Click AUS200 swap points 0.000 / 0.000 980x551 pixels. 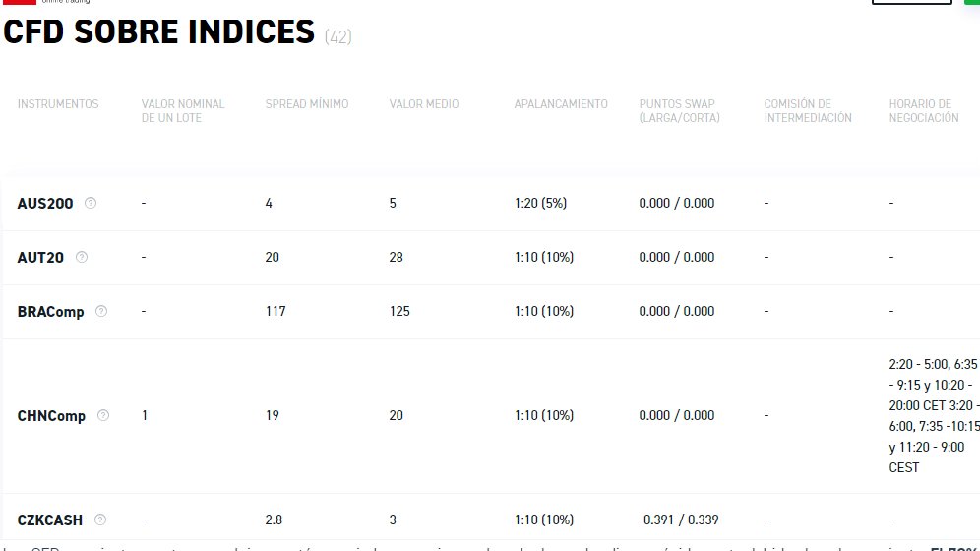[676, 203]
